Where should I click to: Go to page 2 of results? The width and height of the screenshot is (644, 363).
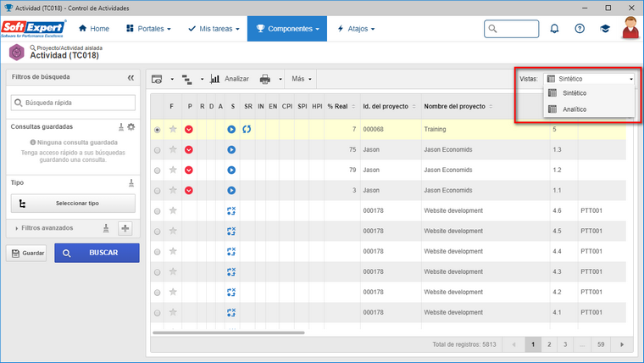(x=549, y=344)
